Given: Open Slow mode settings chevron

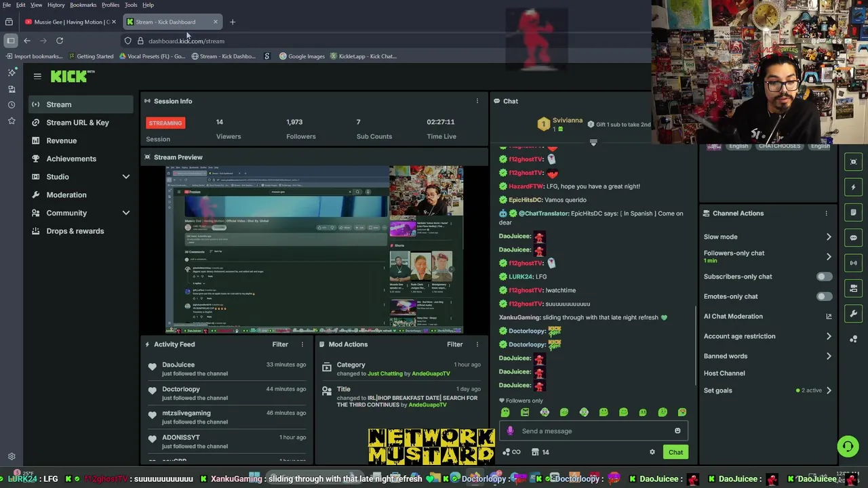Looking at the screenshot, I should [x=828, y=237].
